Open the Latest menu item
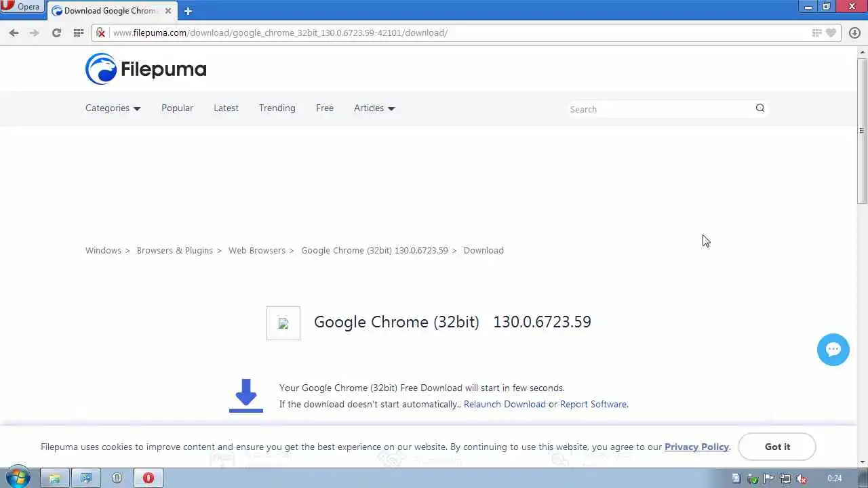The width and height of the screenshot is (868, 488). coord(226,108)
